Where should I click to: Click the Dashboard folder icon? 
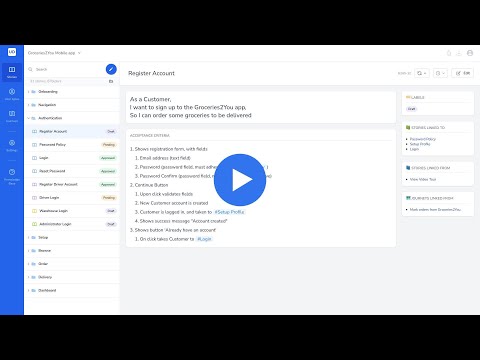click(33, 290)
